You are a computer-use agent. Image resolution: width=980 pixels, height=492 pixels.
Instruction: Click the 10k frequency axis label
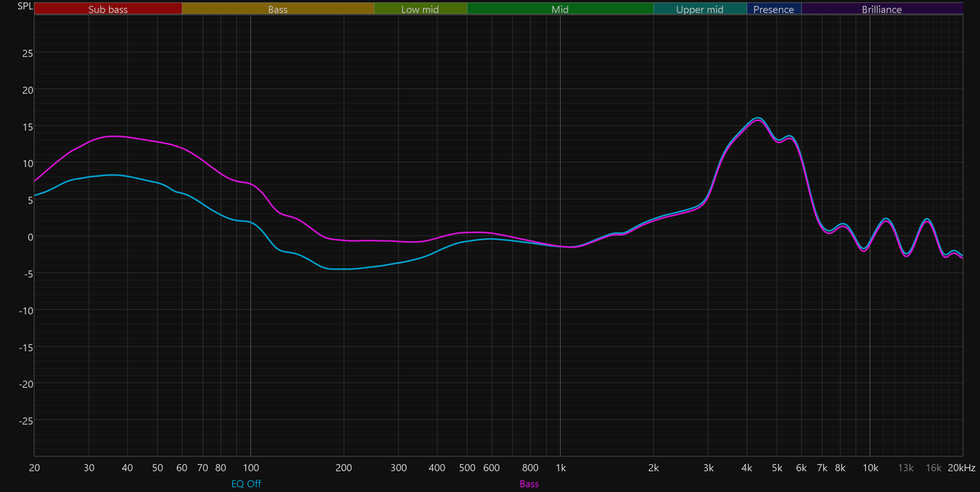pyautogui.click(x=870, y=467)
